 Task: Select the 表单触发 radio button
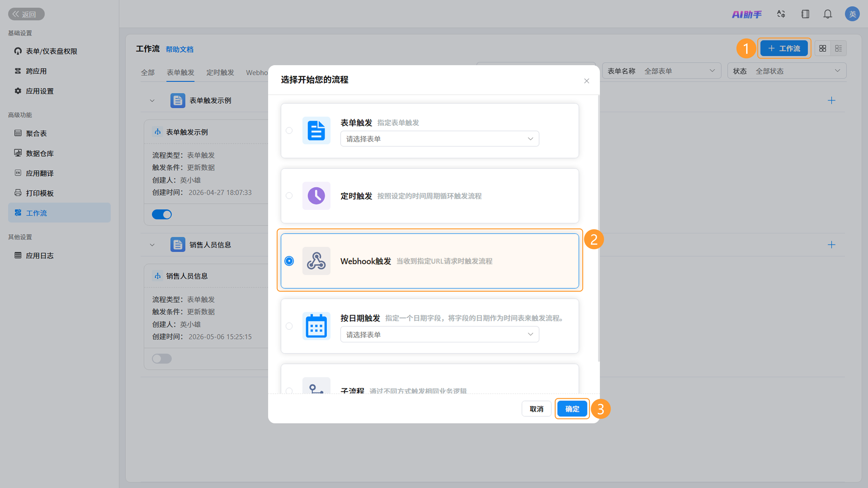pos(289,130)
